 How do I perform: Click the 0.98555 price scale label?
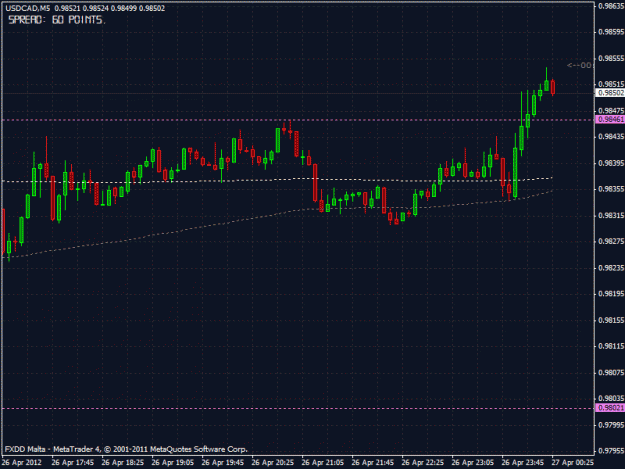click(611, 58)
